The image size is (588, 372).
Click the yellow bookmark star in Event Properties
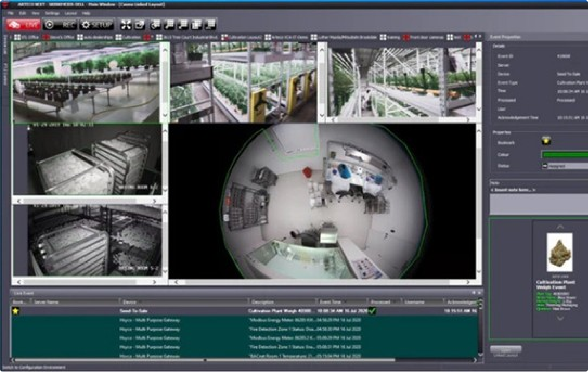[x=546, y=141]
